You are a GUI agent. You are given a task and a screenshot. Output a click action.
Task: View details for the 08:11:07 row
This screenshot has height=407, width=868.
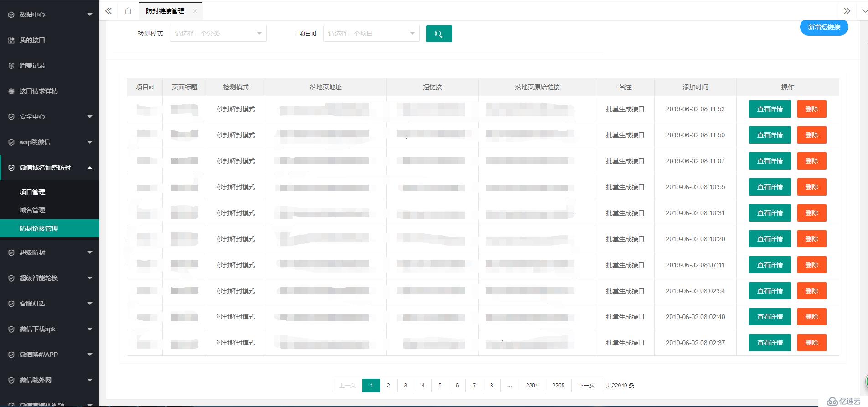pyautogui.click(x=770, y=161)
